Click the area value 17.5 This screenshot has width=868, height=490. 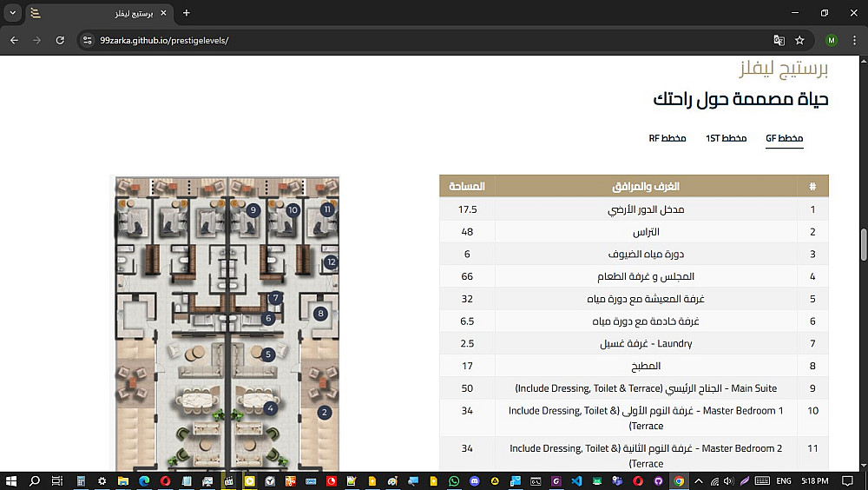(467, 209)
